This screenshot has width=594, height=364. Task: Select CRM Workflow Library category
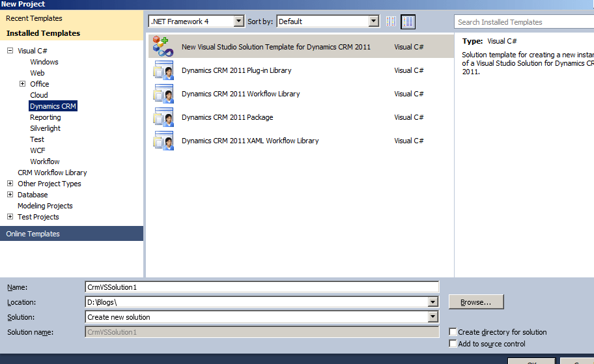[52, 173]
